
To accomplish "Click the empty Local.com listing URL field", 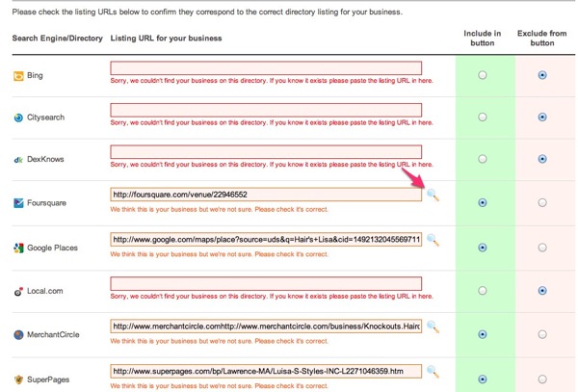I will (x=266, y=284).
